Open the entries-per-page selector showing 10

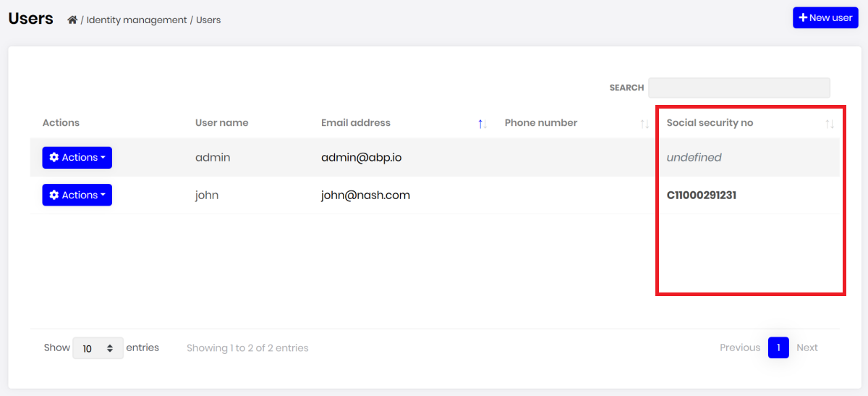tap(98, 348)
